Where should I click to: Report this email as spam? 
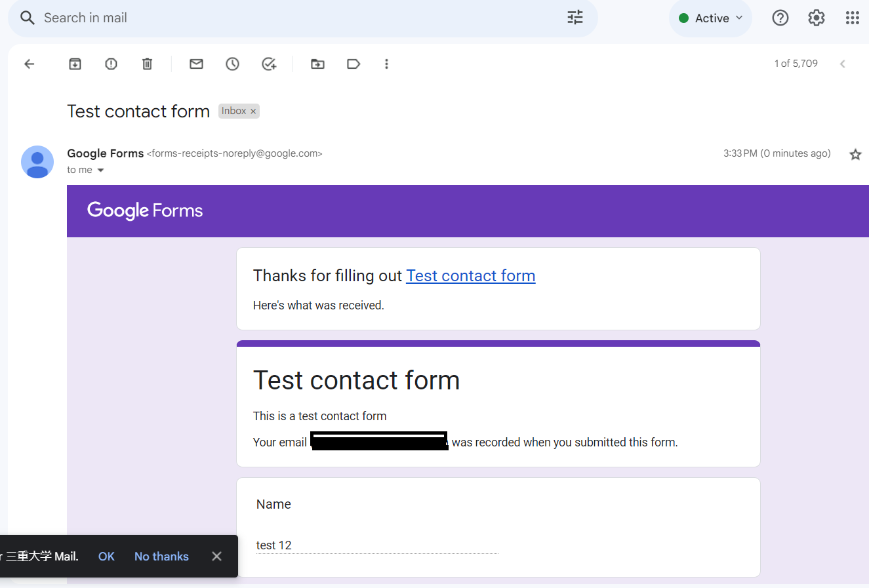point(111,64)
